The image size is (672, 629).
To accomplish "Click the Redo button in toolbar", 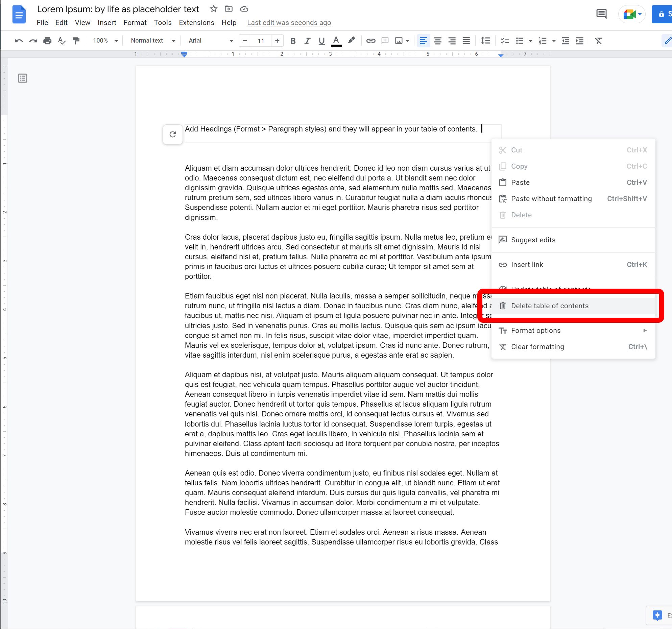I will [x=32, y=40].
